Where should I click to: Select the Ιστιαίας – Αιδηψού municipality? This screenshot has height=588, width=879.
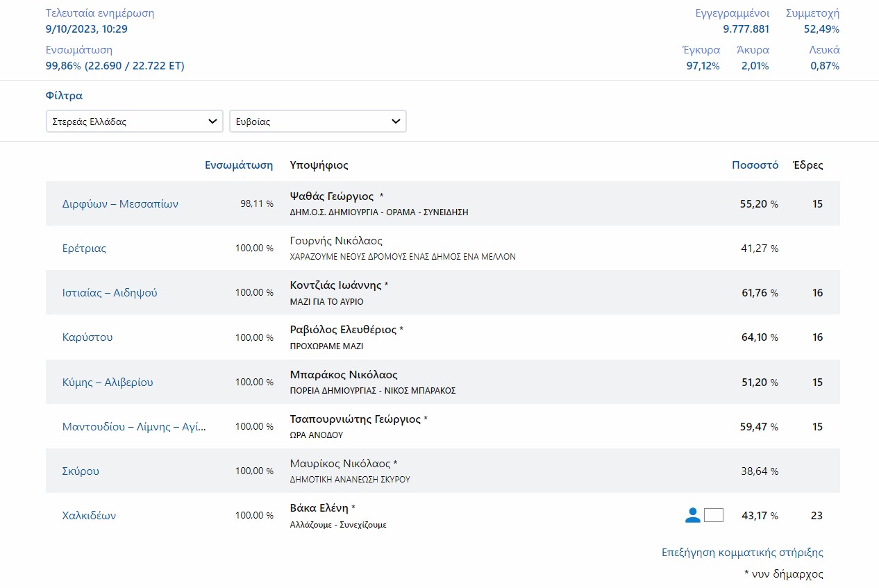(110, 293)
